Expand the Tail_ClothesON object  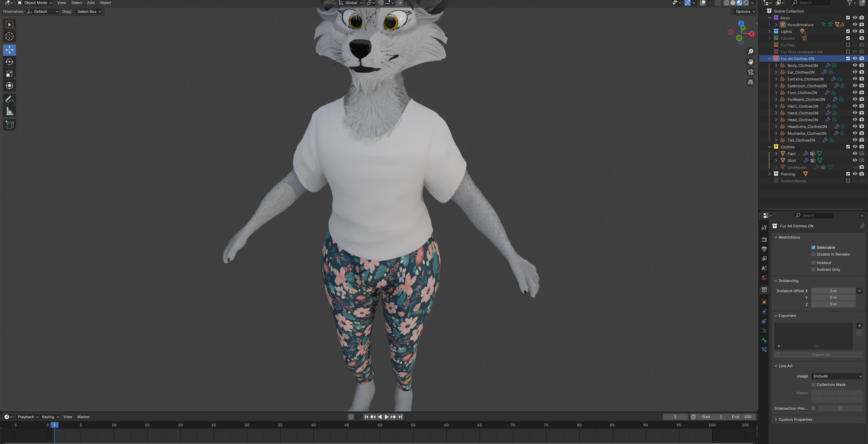point(776,140)
